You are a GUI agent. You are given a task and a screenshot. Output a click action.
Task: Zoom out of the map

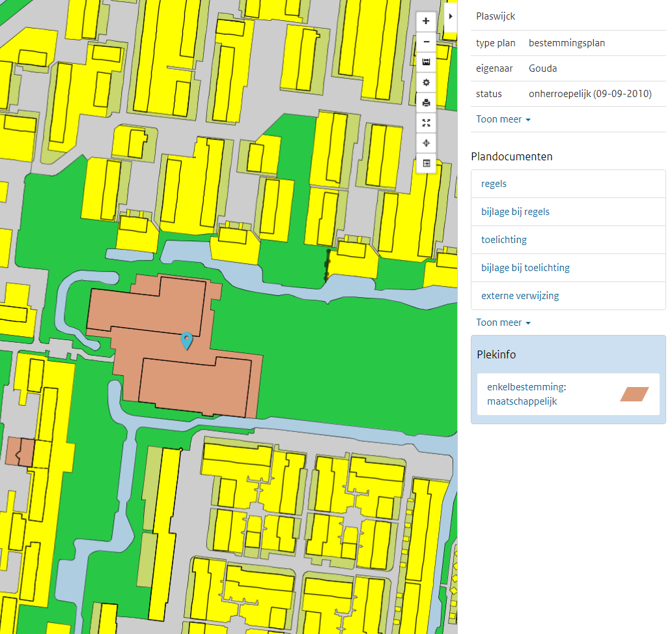pos(426,42)
